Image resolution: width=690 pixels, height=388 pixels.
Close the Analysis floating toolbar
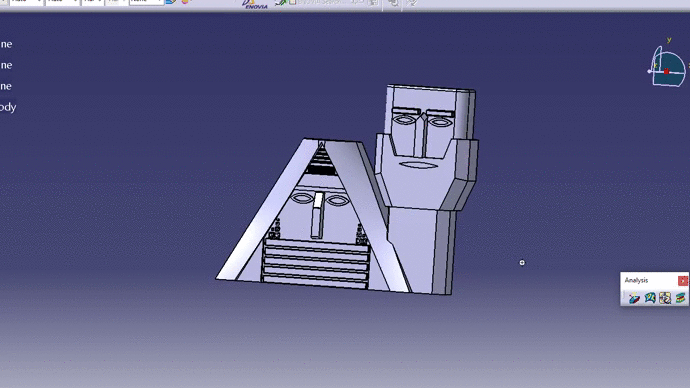click(683, 280)
